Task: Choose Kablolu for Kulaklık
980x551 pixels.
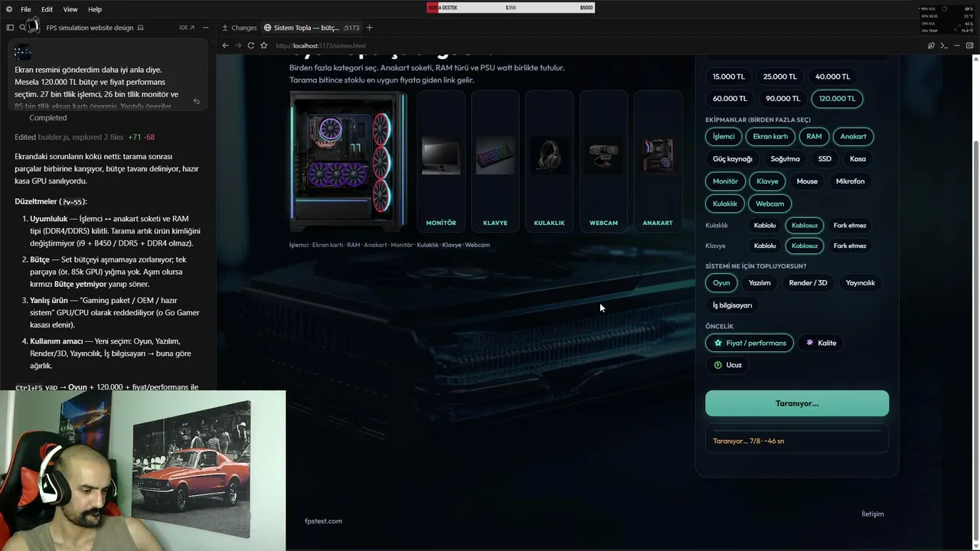Action: pos(765,226)
